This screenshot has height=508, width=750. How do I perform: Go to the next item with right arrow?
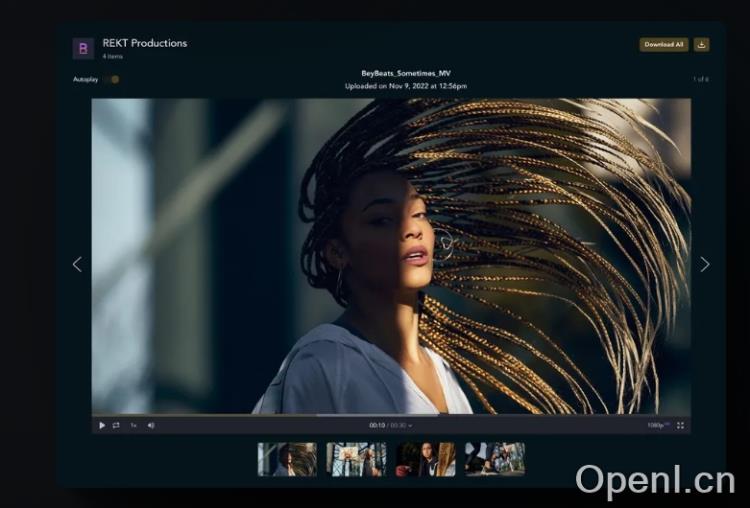pyautogui.click(x=704, y=264)
